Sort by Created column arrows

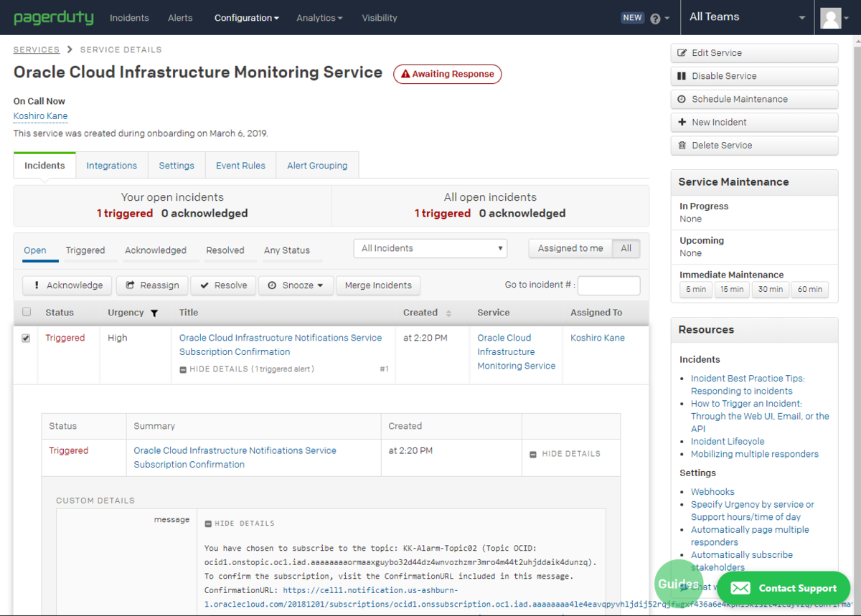(x=448, y=313)
